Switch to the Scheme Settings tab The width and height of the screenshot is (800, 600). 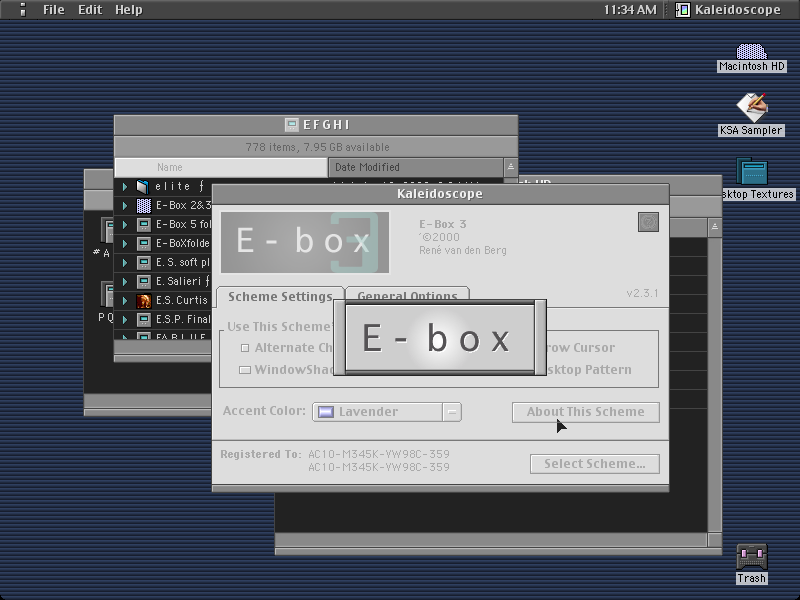(280, 296)
